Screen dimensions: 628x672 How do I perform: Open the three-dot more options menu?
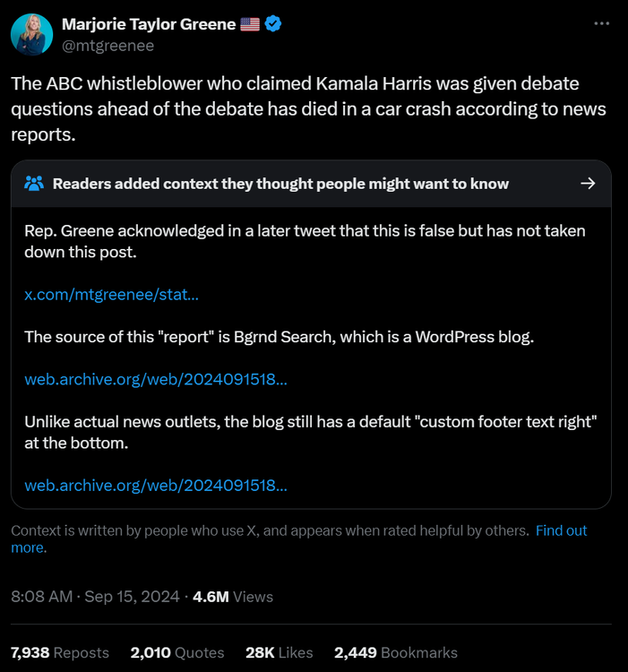(601, 23)
